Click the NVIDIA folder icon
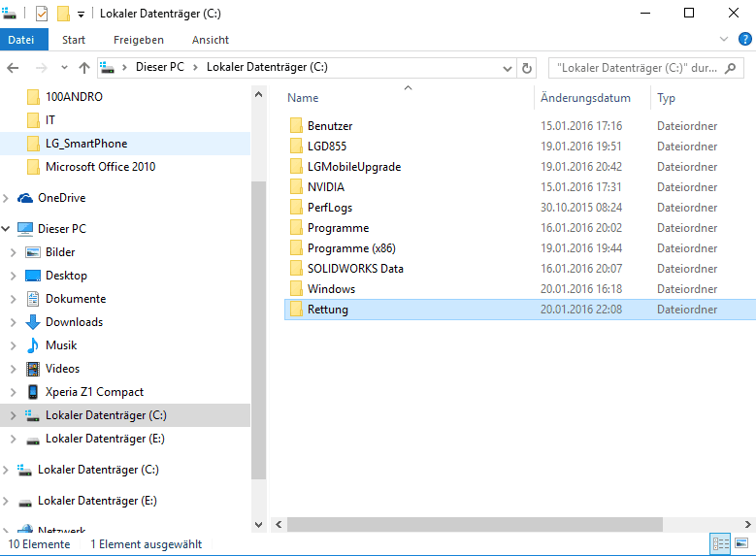756x556 pixels. 296,187
